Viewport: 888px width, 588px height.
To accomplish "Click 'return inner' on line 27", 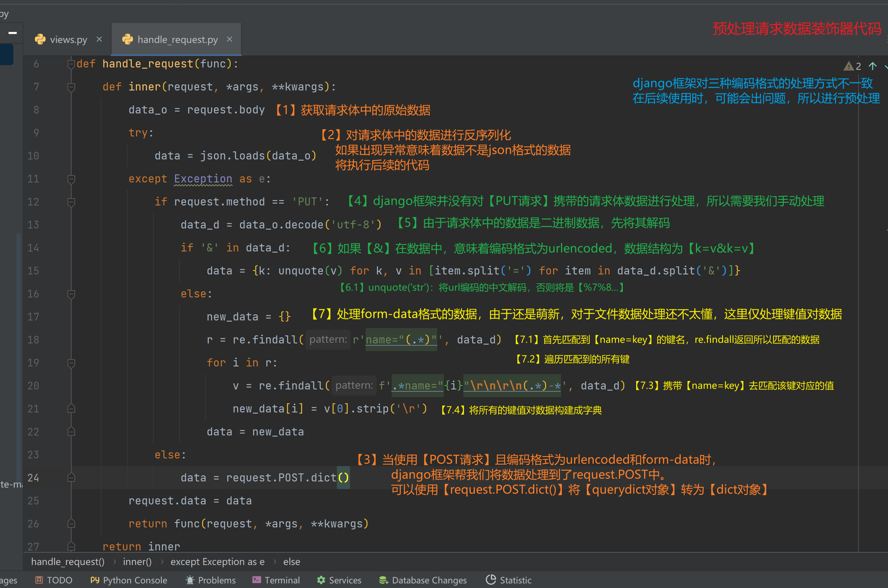I will (x=141, y=546).
